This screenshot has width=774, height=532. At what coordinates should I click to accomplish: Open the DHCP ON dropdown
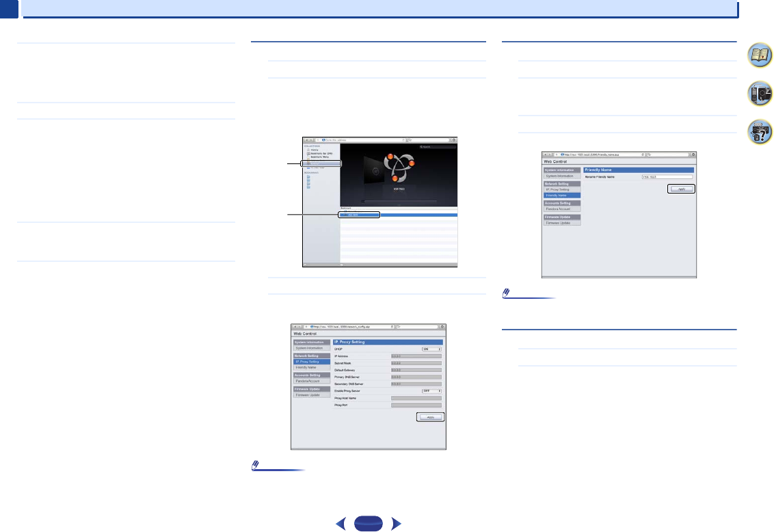tap(431, 349)
